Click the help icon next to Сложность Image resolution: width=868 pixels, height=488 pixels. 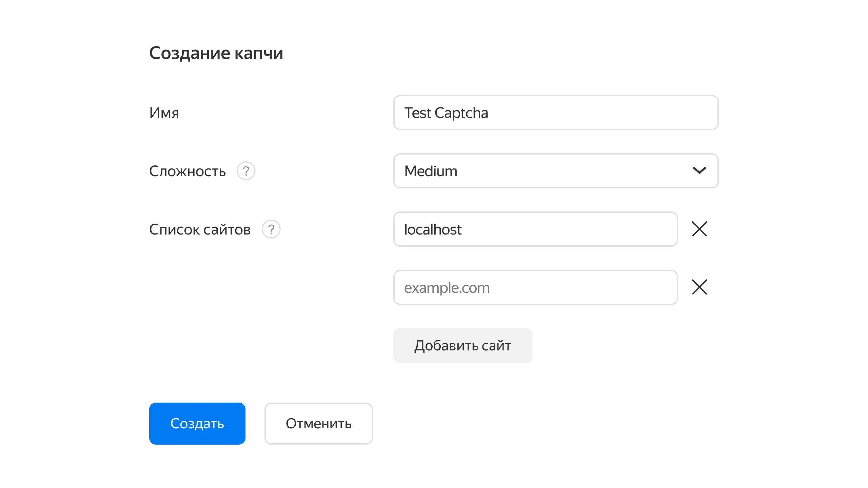(x=246, y=171)
